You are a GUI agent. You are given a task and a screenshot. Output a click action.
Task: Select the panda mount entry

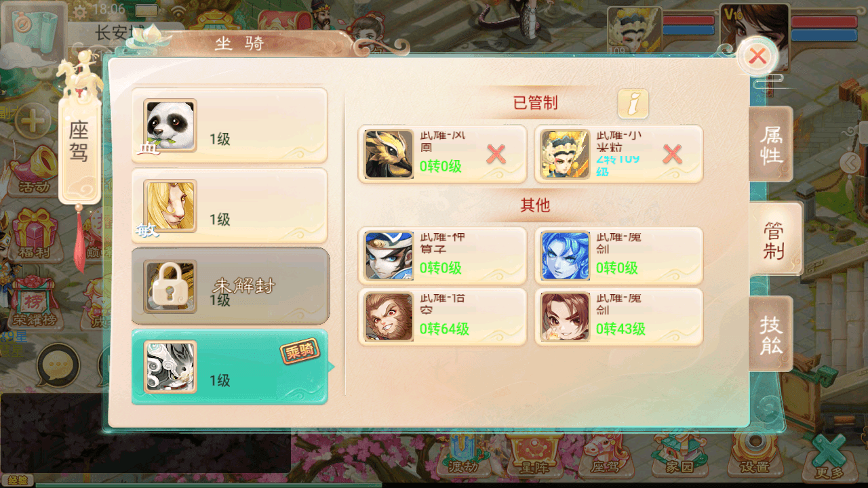click(x=230, y=125)
